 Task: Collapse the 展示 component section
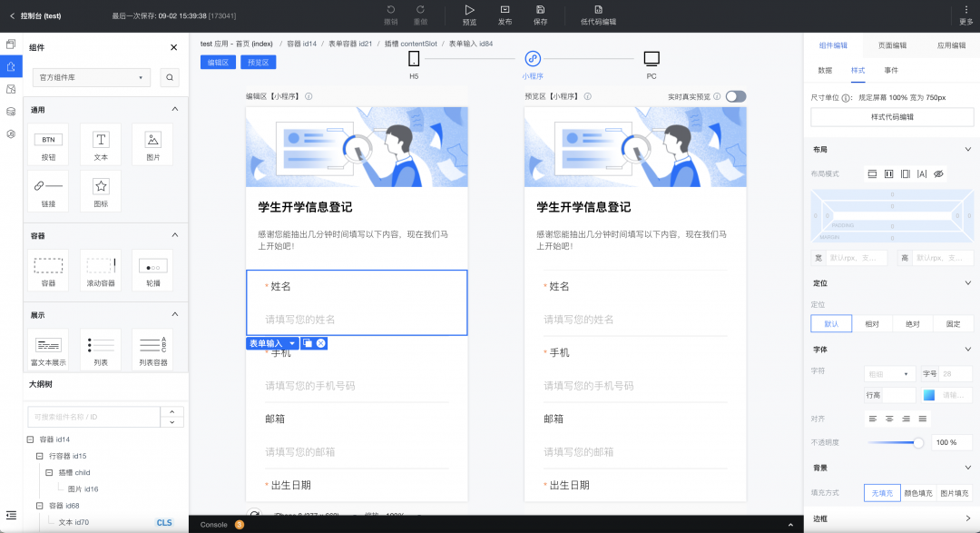pos(175,315)
